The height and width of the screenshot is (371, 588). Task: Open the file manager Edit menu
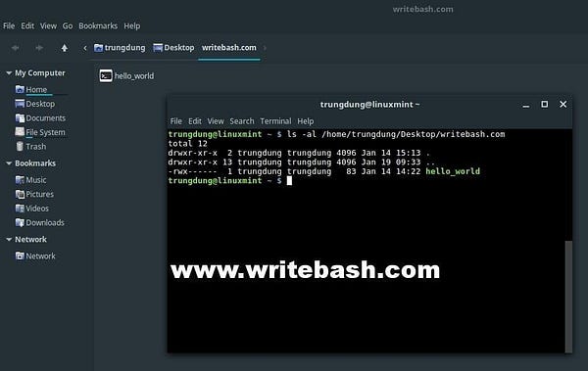click(x=27, y=25)
